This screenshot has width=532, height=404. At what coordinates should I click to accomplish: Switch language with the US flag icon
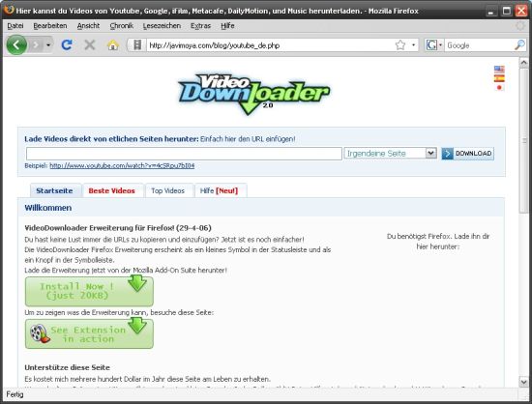coord(499,70)
